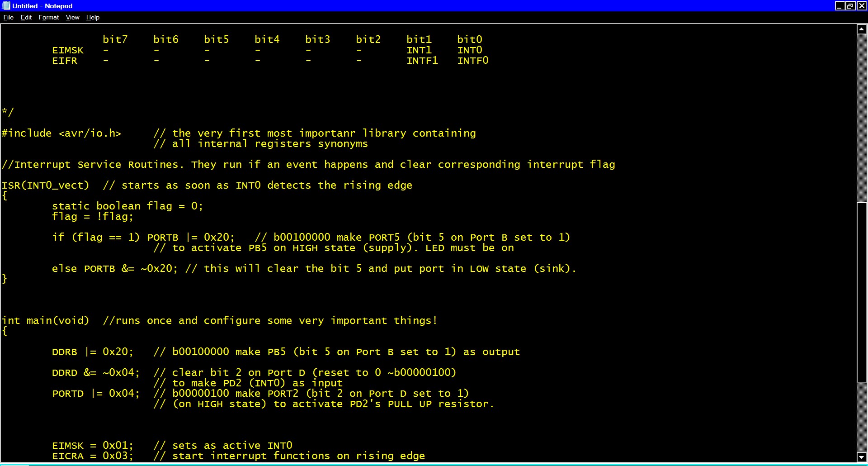Click the scroll down arrow
The height and width of the screenshot is (466, 868).
tap(862, 456)
